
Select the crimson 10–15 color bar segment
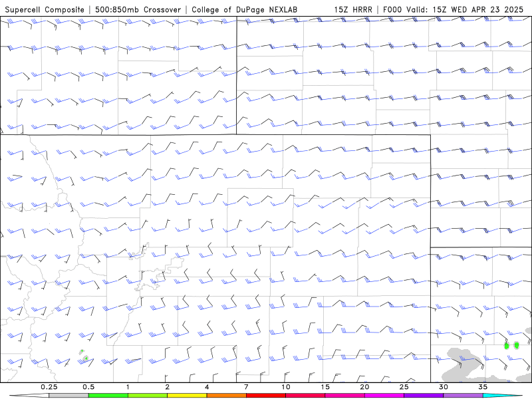tap(305, 396)
